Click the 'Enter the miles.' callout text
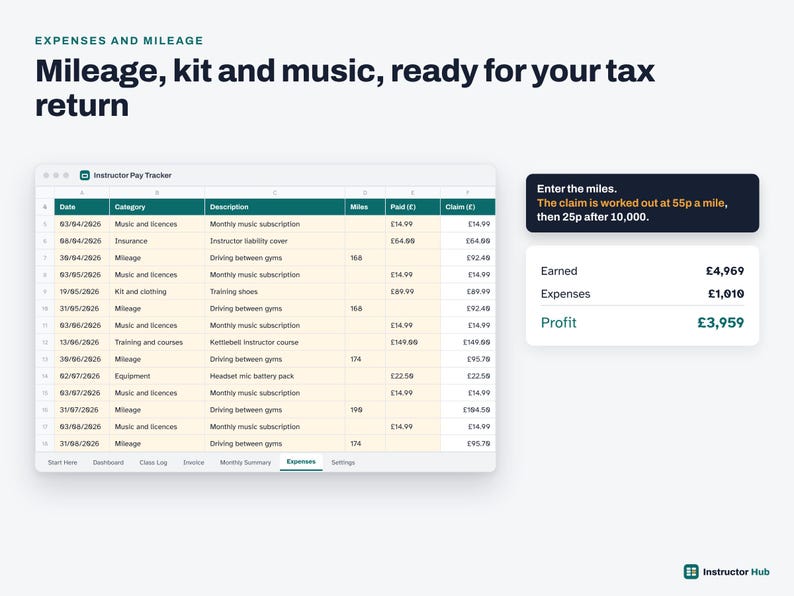Viewport: 794px width, 596px height. [577, 189]
